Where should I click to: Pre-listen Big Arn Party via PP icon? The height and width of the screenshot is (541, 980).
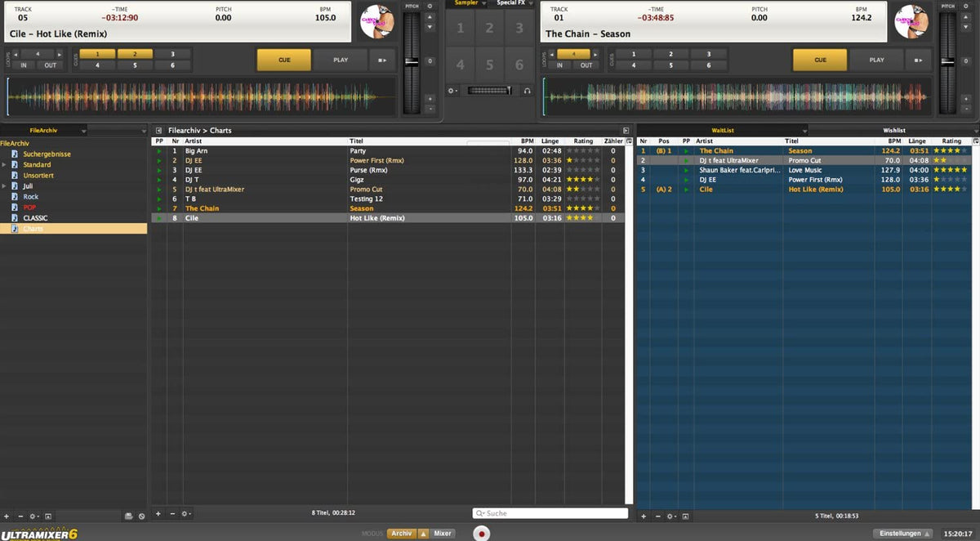point(159,151)
